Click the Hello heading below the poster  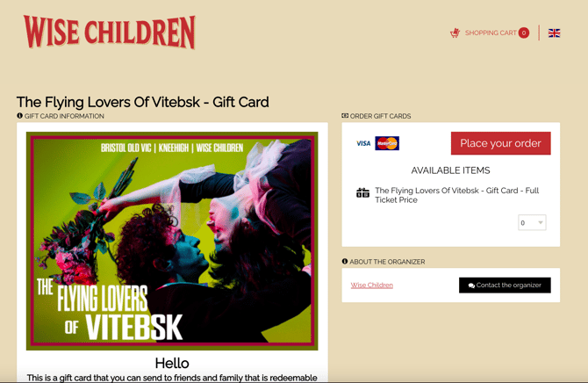(172, 363)
